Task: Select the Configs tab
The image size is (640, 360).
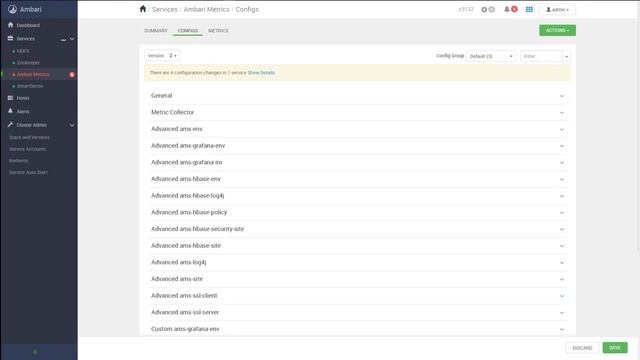Action: (x=187, y=31)
